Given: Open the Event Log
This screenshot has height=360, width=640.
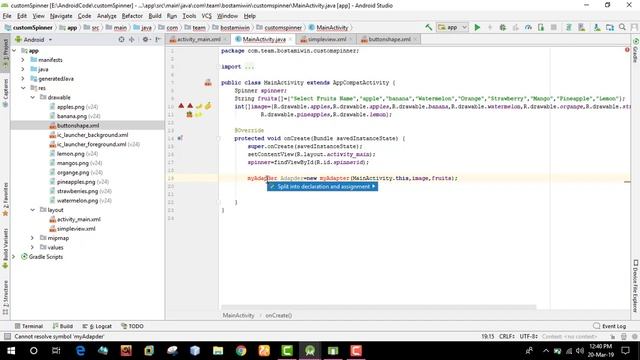Looking at the screenshot, I should pyautogui.click(x=609, y=326).
